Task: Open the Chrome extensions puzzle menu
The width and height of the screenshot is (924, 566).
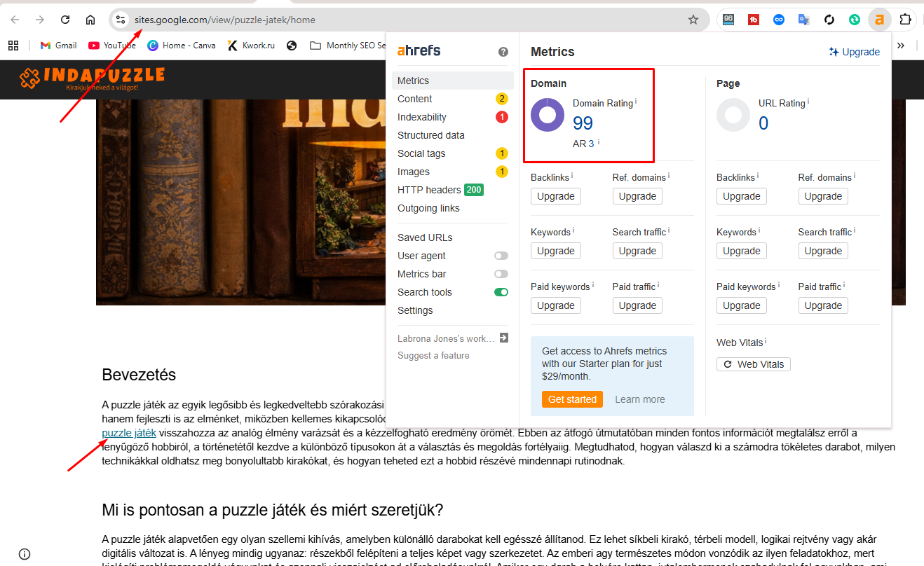Action: (x=905, y=20)
